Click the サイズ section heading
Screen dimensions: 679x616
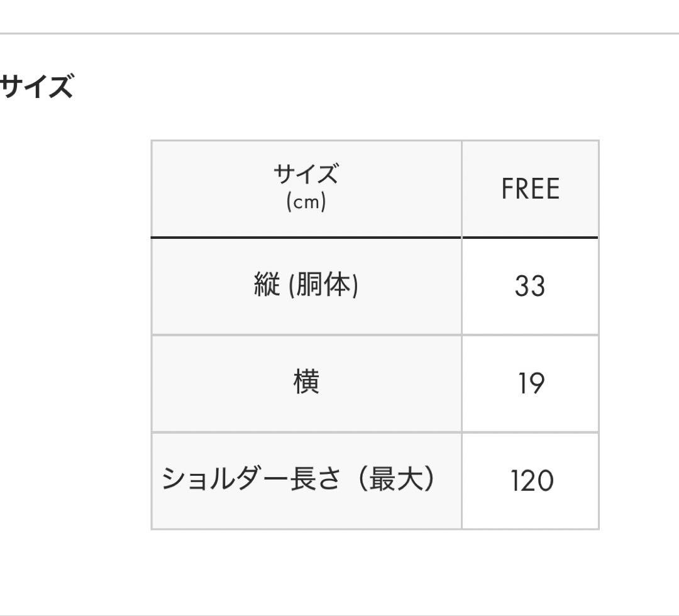pyautogui.click(x=36, y=86)
